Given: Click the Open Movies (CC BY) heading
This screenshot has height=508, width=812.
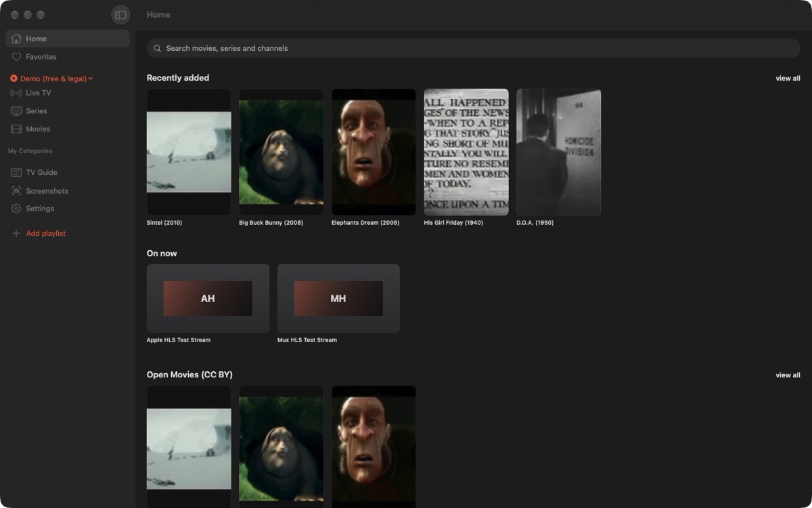Looking at the screenshot, I should click(x=189, y=375).
